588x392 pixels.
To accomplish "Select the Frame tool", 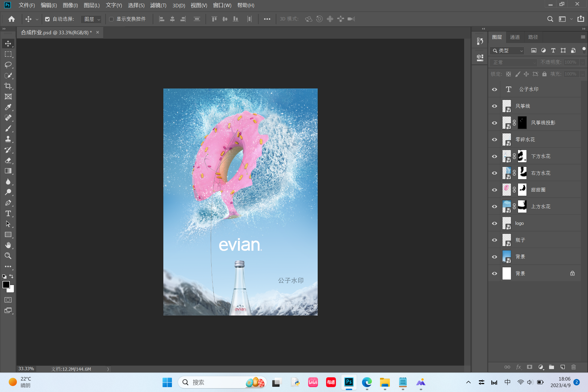I will coord(8,97).
